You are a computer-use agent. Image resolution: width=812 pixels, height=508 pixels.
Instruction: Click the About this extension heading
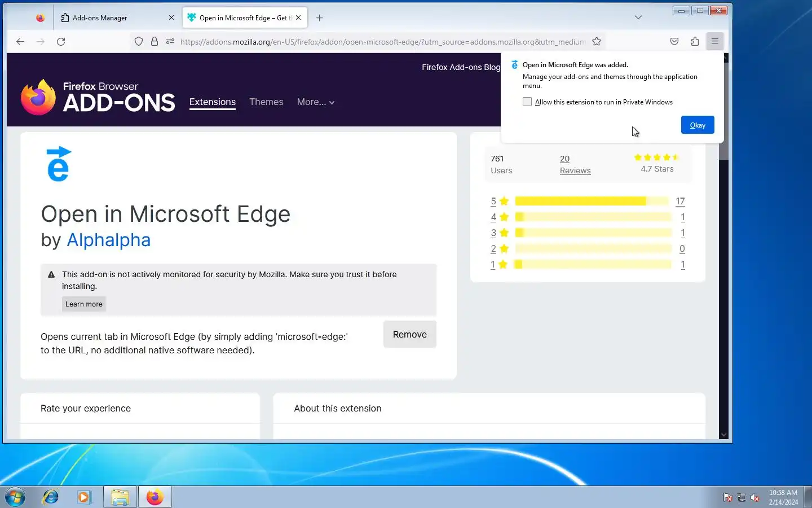338,408
